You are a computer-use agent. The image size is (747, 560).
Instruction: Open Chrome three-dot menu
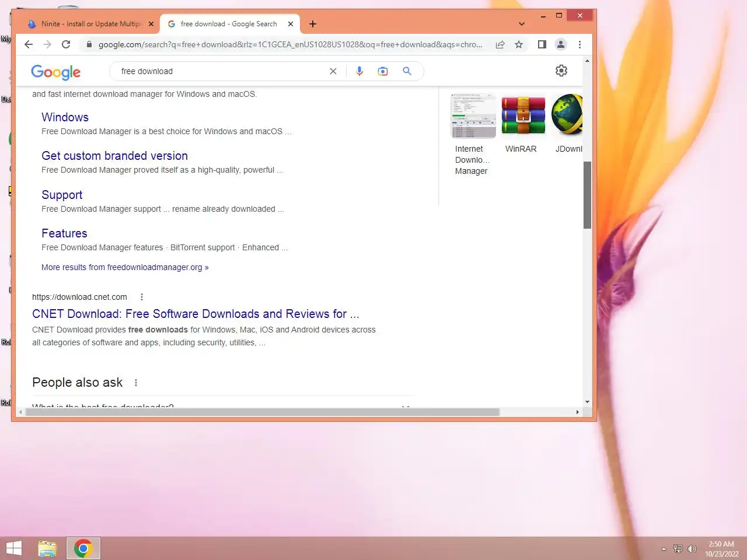coord(580,44)
